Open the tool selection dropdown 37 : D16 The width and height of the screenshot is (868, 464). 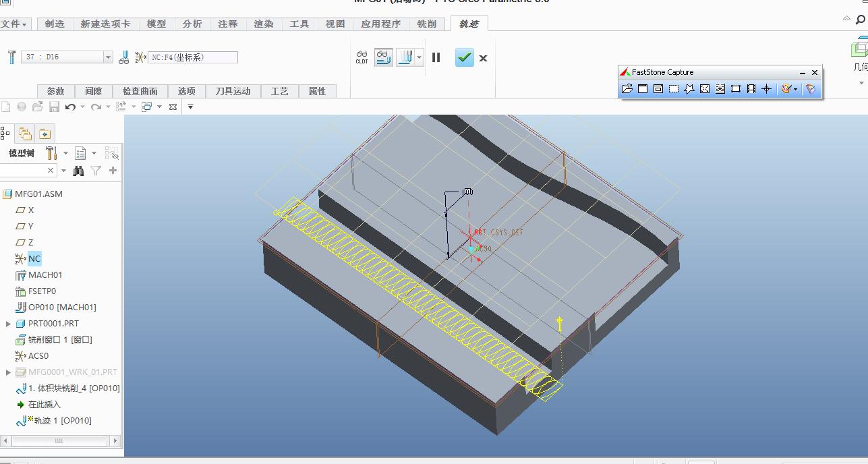click(67, 57)
